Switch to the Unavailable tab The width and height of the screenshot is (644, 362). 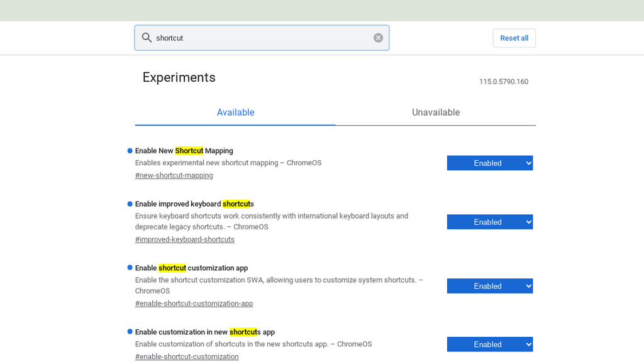[x=436, y=112]
